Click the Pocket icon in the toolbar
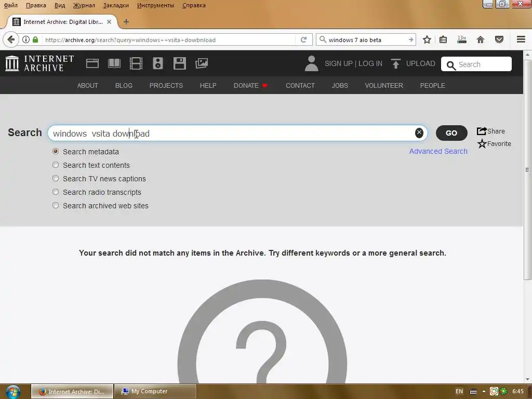Image resolution: width=532 pixels, height=399 pixels. click(x=499, y=39)
